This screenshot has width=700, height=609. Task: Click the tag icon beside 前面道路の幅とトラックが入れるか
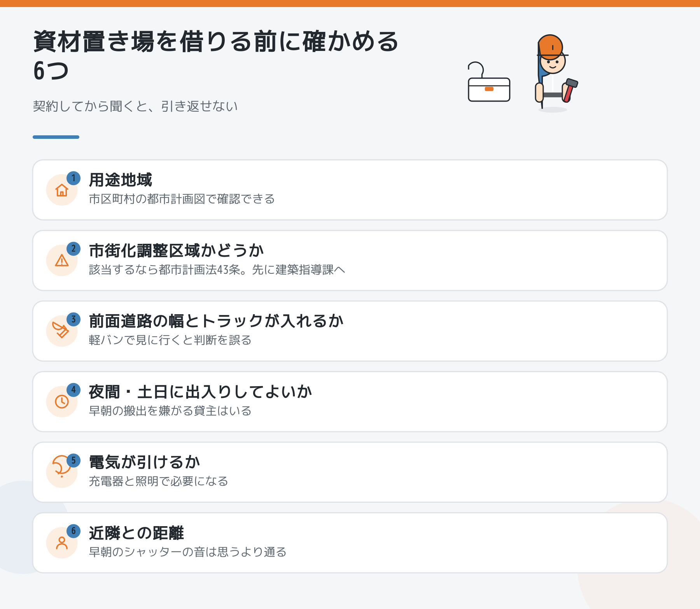pos(61,330)
